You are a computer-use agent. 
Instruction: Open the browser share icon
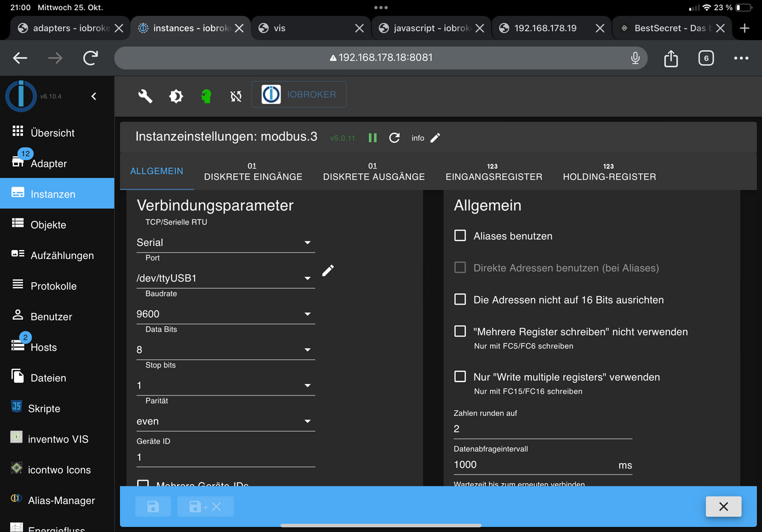[x=671, y=58]
